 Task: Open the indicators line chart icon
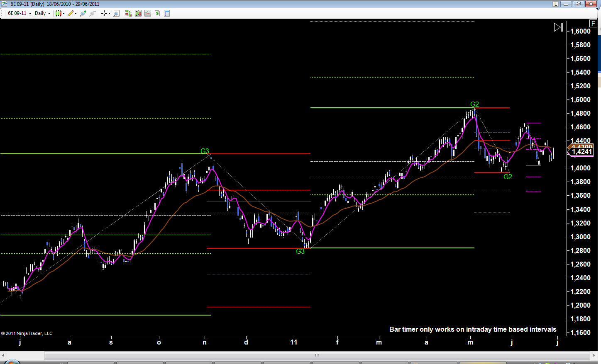point(148,13)
